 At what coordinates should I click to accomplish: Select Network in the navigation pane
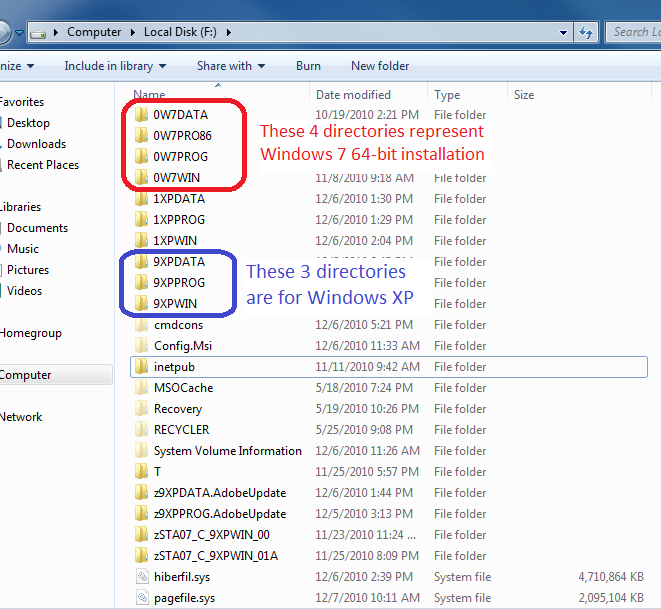(21, 417)
